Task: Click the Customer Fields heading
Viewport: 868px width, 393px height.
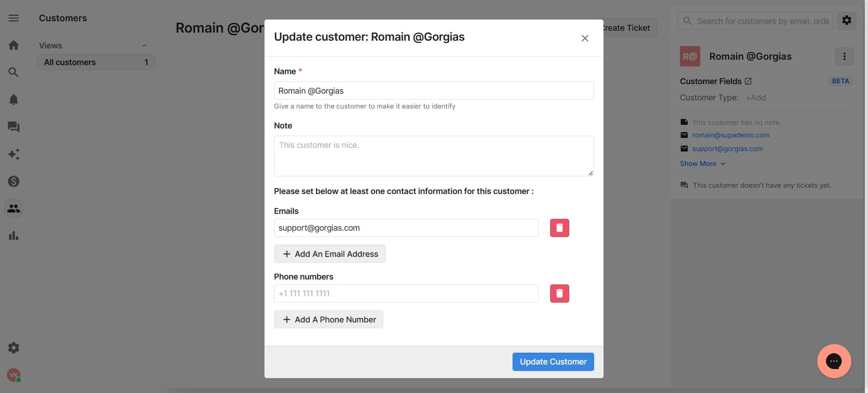Action: (x=711, y=81)
